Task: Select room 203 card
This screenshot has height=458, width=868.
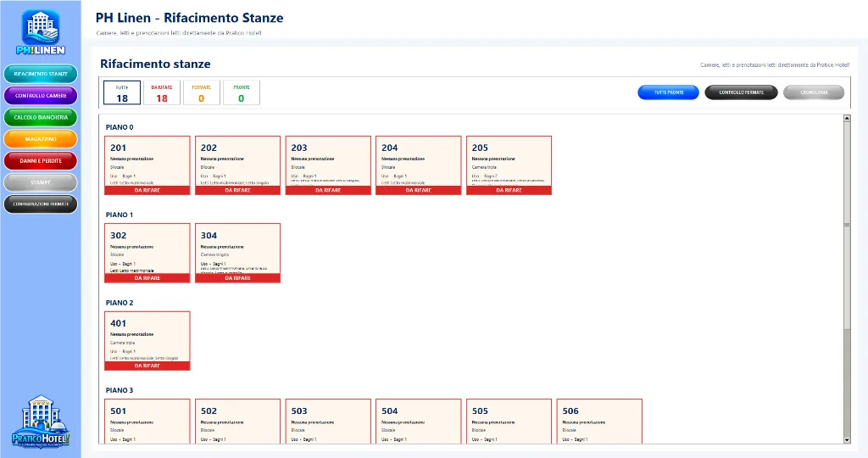Action: tap(328, 165)
